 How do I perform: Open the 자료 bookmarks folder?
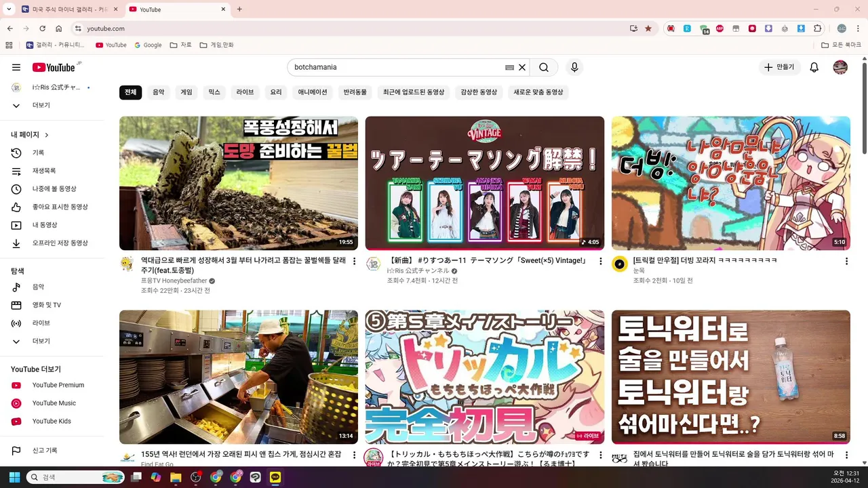[180, 45]
